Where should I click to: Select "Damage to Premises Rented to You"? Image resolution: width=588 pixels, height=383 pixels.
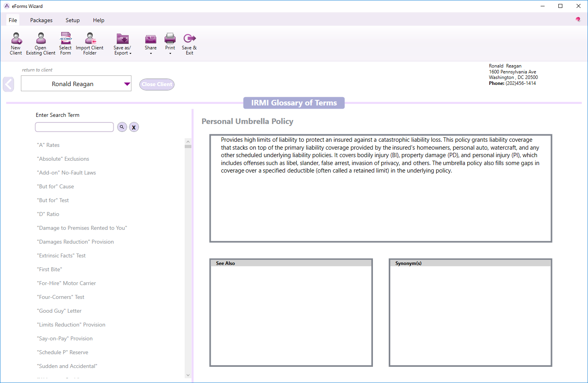[x=82, y=228]
